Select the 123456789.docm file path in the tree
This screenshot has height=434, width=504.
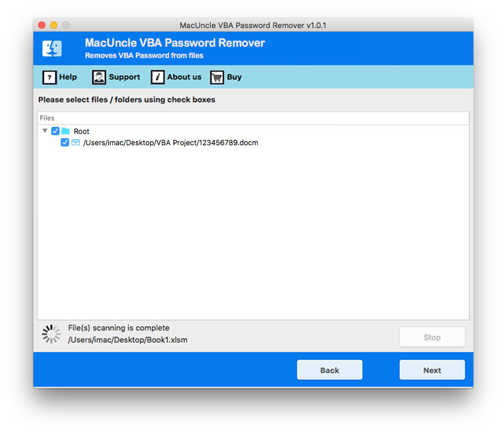(169, 142)
